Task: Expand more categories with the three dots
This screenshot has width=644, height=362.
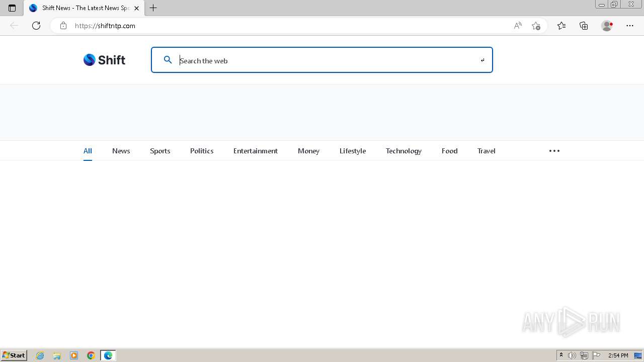Action: [554, 151]
